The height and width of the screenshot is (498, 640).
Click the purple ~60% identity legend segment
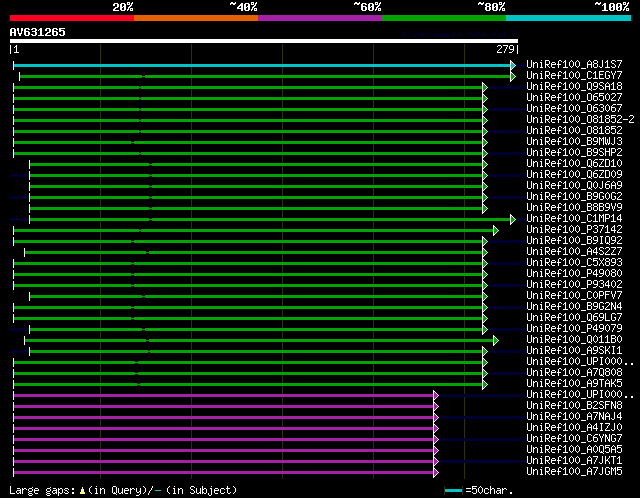(319, 17)
